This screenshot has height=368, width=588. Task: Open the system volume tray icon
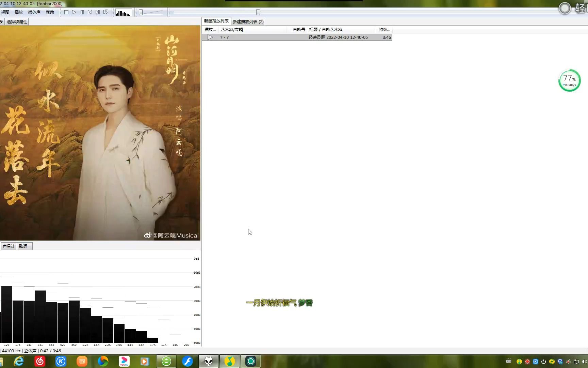coord(585,362)
